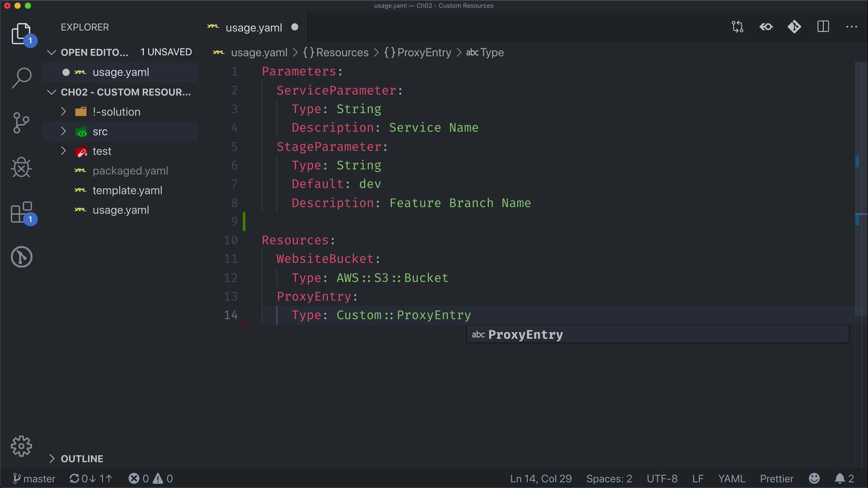Change language mode via YAML status item
The height and width of the screenshot is (488, 868).
(731, 479)
